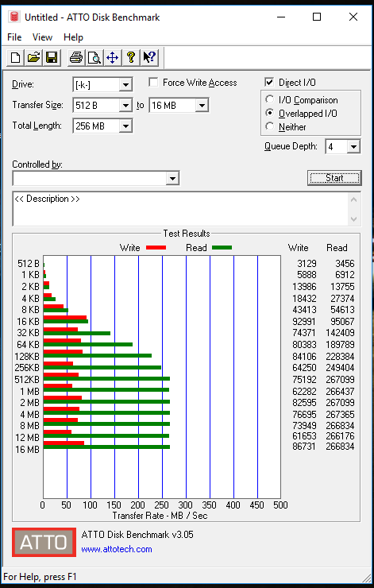Image resolution: width=374 pixels, height=588 pixels.
Task: Click the 512 B row label
Action: pos(29,264)
